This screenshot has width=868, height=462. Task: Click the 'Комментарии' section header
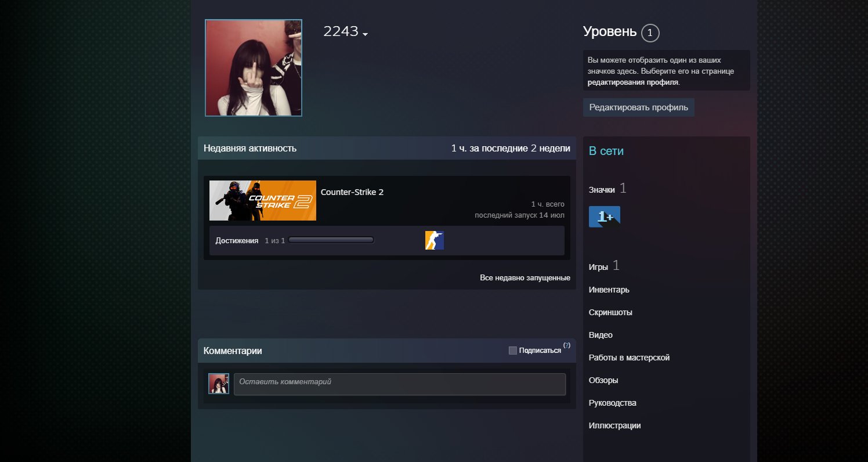(x=233, y=351)
